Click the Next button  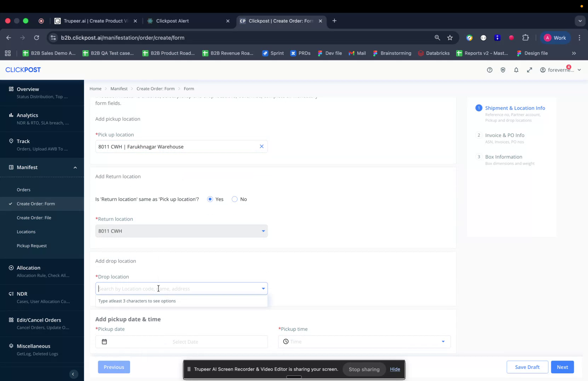(562, 367)
